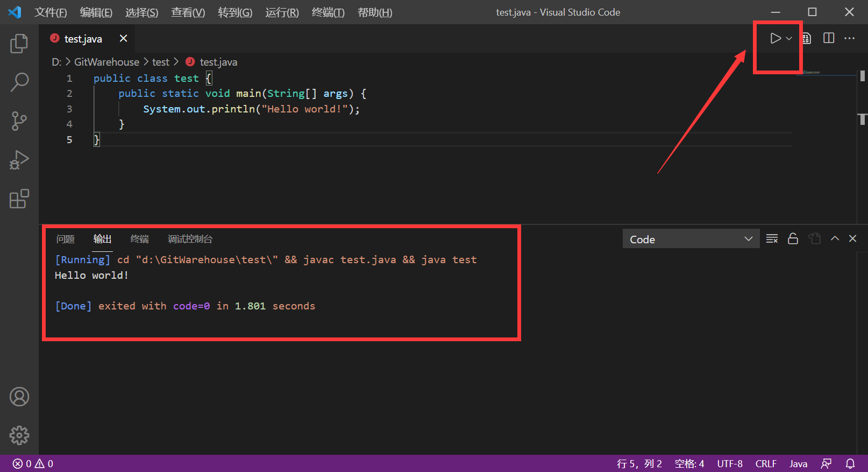Expand the run button dropdown arrow
The width and height of the screenshot is (868, 472).
click(x=789, y=38)
